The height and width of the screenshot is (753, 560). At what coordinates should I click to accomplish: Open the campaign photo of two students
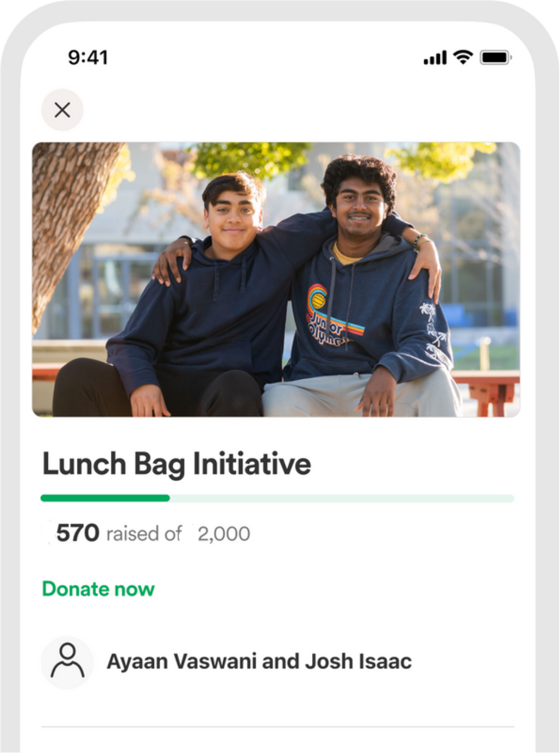[x=276, y=280]
